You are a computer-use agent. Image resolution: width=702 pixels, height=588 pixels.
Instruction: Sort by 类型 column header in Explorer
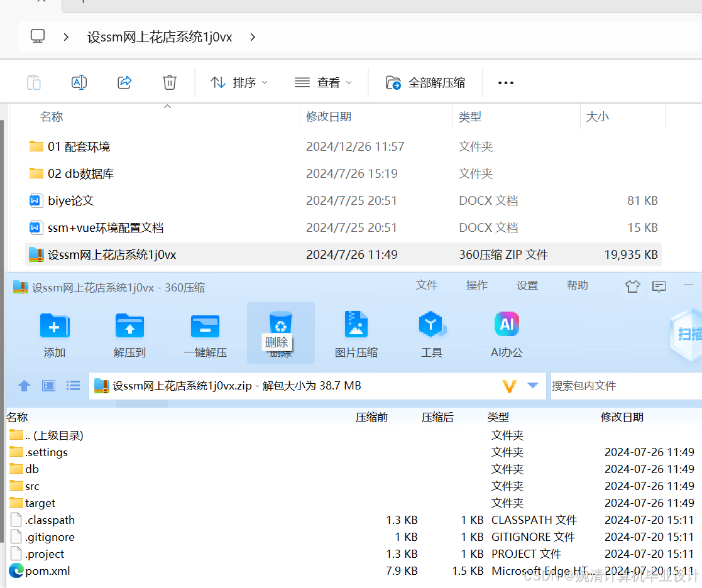pyautogui.click(x=470, y=117)
